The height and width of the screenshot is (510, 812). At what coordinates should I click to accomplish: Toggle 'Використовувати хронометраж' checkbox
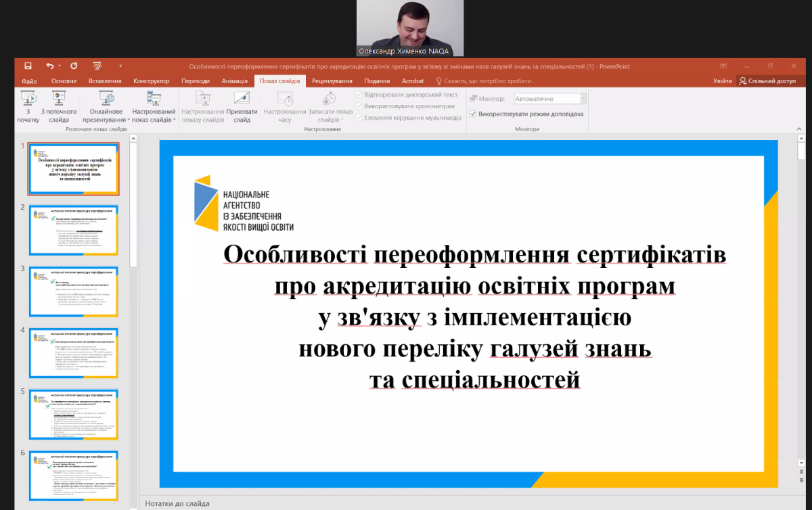pyautogui.click(x=359, y=106)
